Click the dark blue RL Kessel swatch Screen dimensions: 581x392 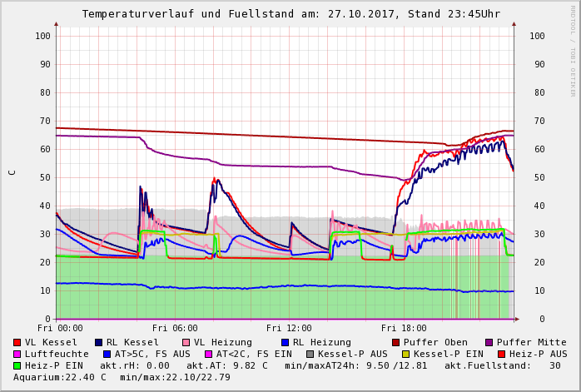pyautogui.click(x=99, y=343)
